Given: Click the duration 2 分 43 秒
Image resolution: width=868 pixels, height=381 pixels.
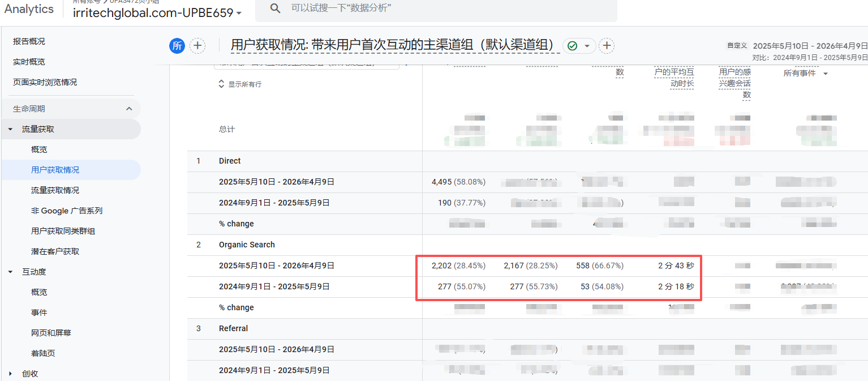Looking at the screenshot, I should tap(676, 266).
